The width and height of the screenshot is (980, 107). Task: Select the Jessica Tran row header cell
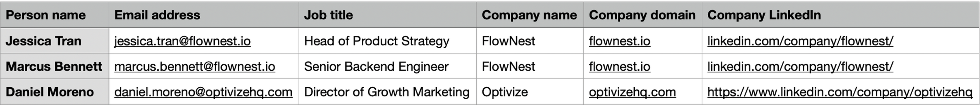pyautogui.click(x=43, y=41)
